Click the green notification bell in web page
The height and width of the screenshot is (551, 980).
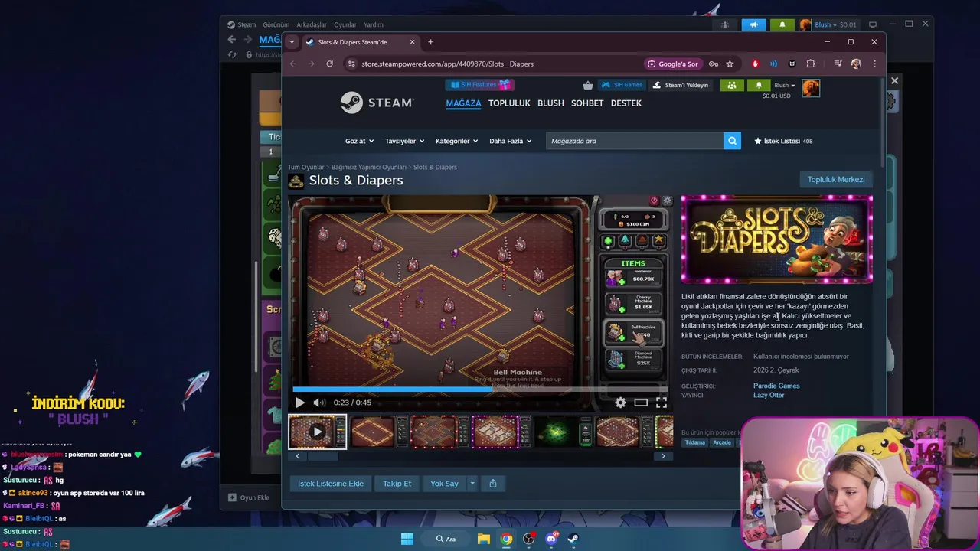759,85
